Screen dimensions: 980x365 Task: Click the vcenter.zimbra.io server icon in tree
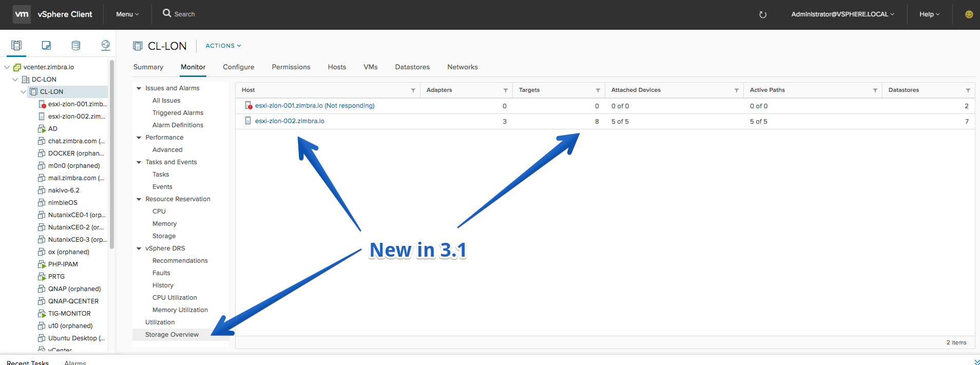(17, 67)
